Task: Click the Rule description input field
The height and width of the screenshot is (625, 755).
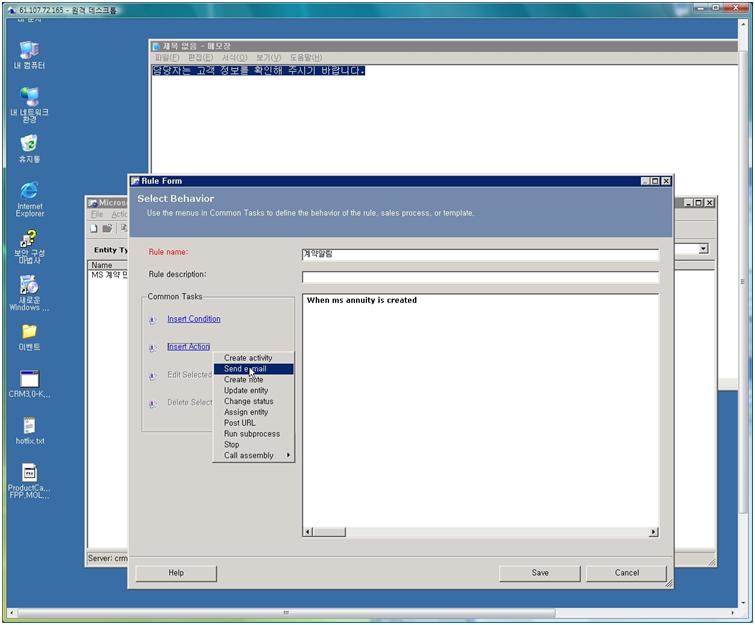Action: tap(480, 277)
